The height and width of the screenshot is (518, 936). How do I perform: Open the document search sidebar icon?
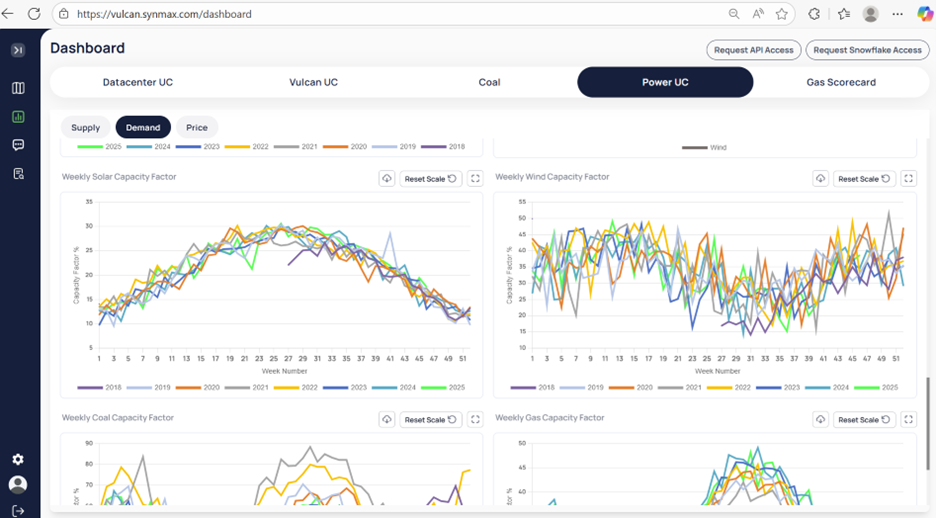click(18, 174)
